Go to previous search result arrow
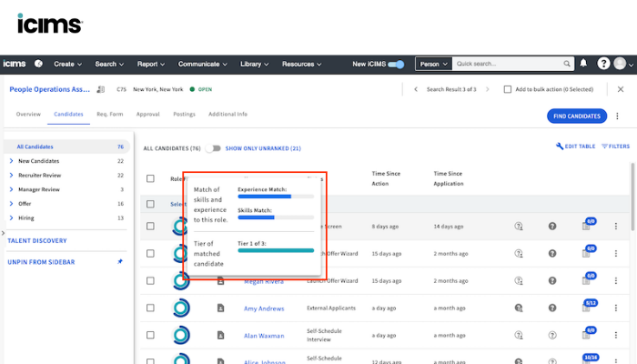This screenshot has height=364, width=637. (x=416, y=89)
